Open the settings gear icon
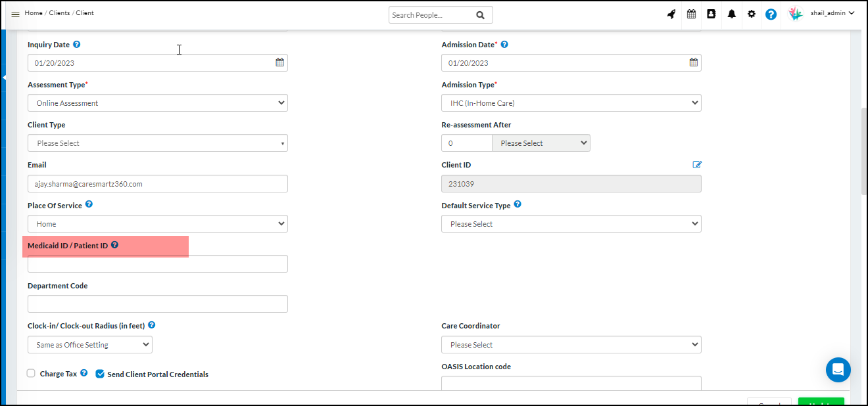Screen dimensions: 868x406 [751, 14]
